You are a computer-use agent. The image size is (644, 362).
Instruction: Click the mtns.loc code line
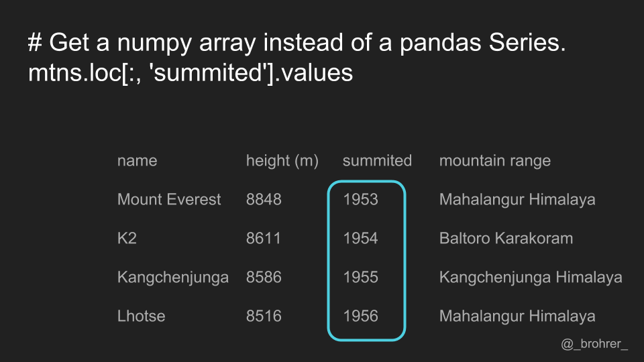[191, 73]
